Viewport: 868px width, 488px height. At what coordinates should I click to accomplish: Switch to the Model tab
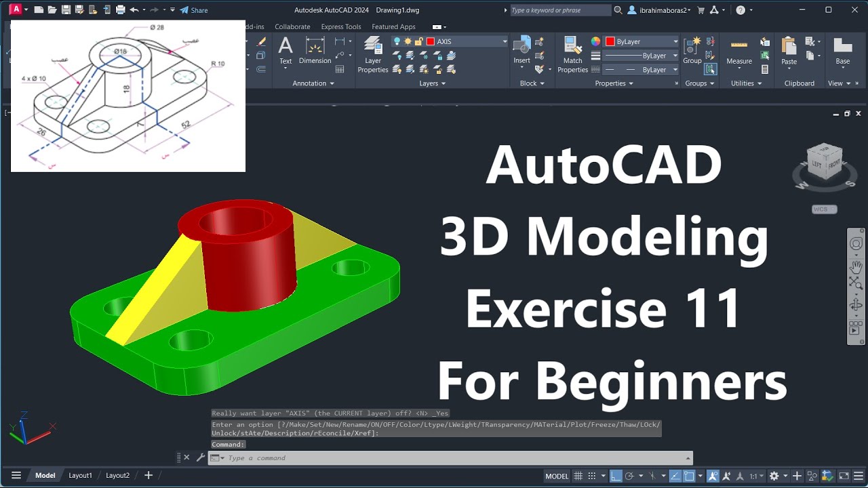click(45, 475)
